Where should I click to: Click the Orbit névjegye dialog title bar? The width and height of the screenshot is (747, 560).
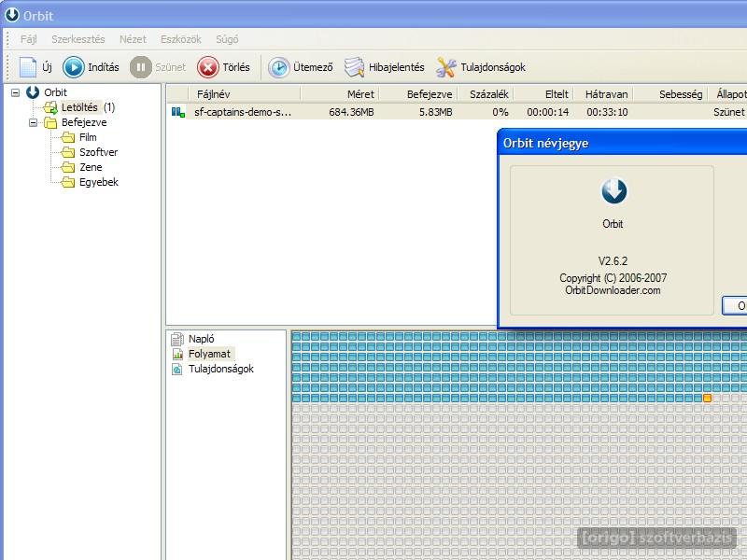click(x=622, y=143)
